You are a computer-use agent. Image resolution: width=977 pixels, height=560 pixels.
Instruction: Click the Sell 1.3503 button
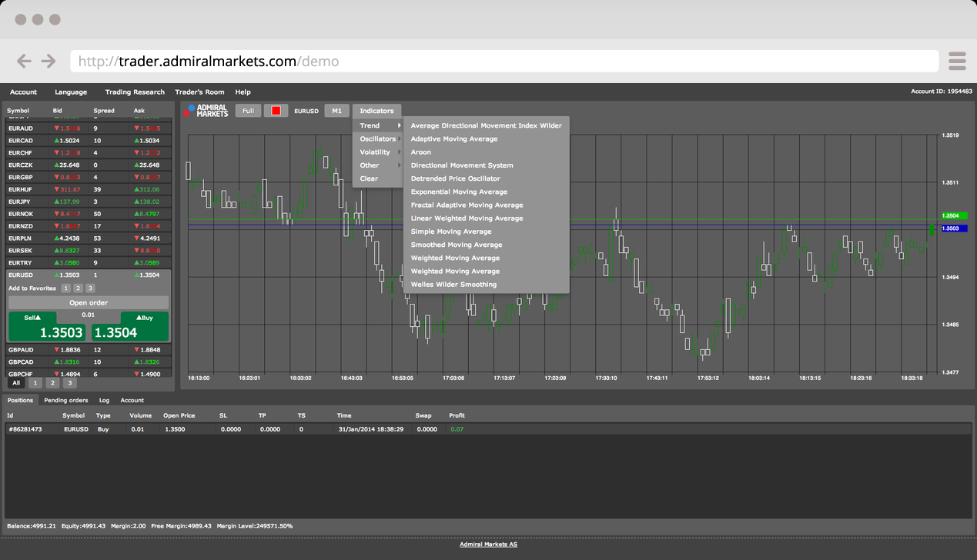point(46,327)
